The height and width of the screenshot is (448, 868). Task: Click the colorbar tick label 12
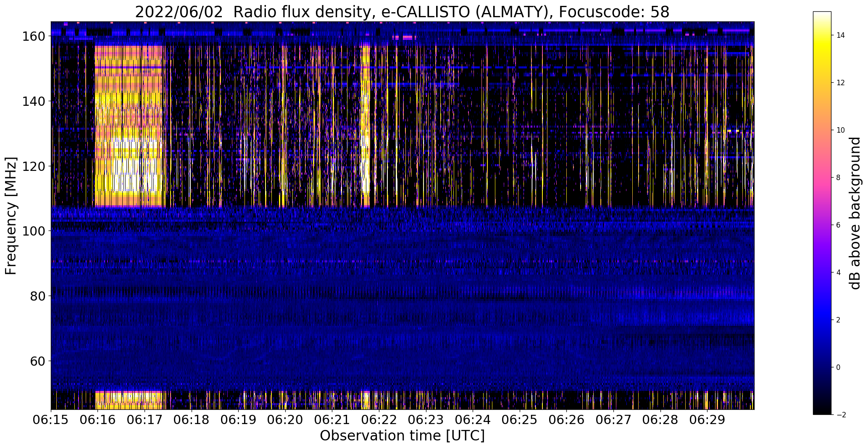[x=841, y=83]
